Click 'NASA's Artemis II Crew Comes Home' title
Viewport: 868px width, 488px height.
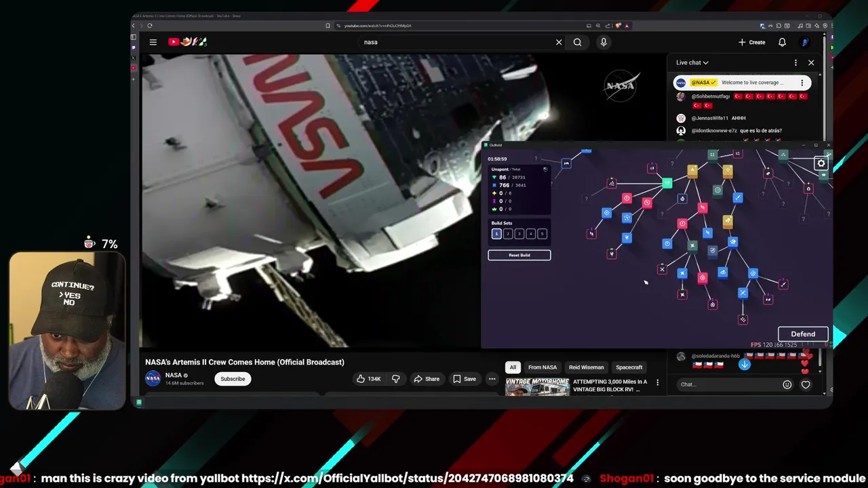pos(245,362)
